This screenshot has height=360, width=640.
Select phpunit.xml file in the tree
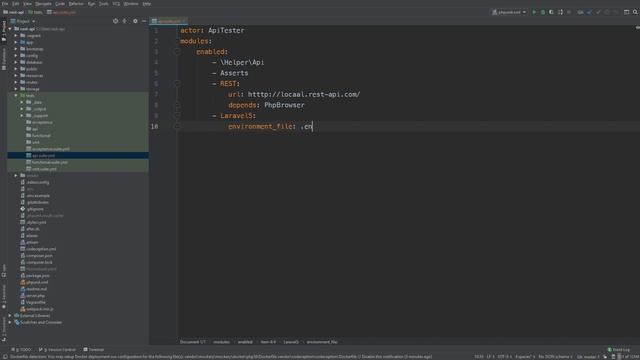(x=37, y=282)
